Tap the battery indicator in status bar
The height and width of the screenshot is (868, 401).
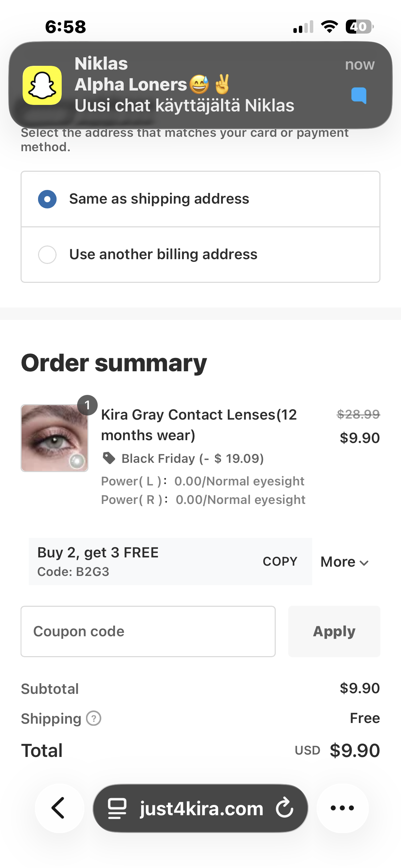[x=359, y=26]
